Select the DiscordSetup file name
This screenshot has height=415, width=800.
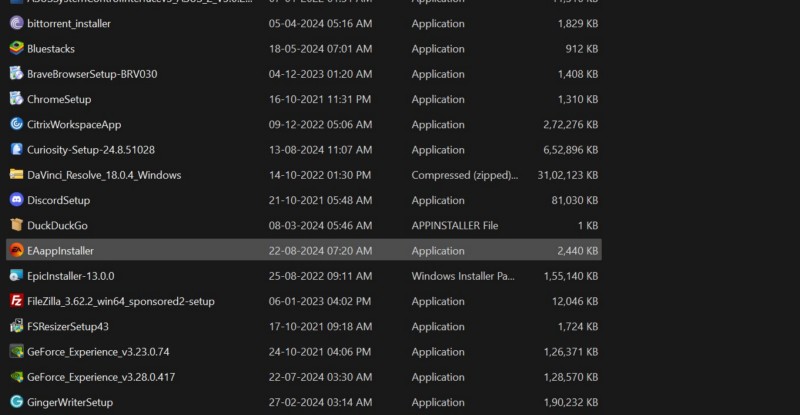pos(59,200)
